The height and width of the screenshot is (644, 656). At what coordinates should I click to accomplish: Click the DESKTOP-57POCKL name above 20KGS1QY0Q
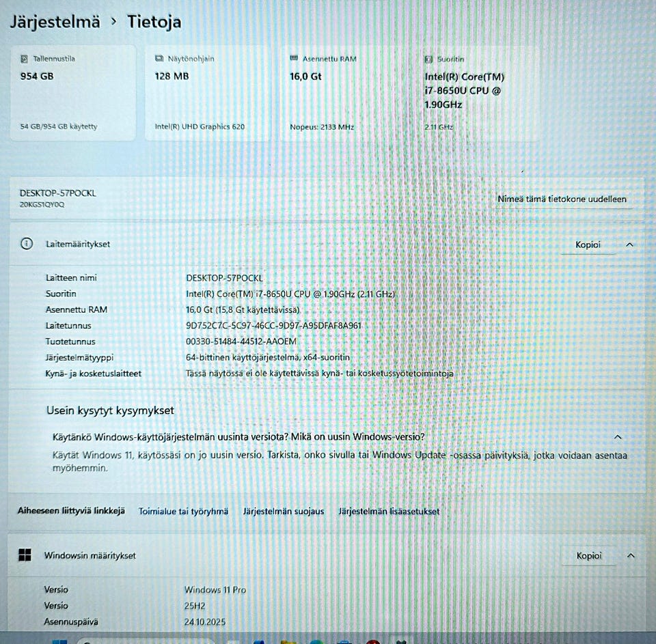(57, 193)
